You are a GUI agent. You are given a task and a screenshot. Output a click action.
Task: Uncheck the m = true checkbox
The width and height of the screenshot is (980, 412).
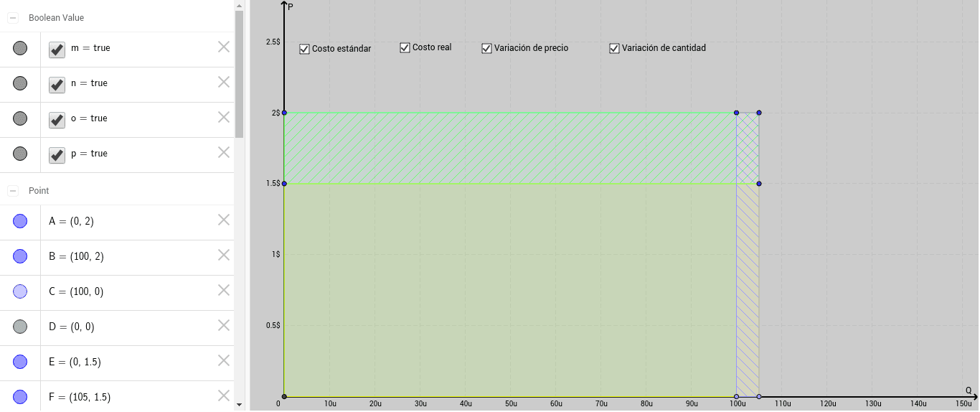[57, 49]
